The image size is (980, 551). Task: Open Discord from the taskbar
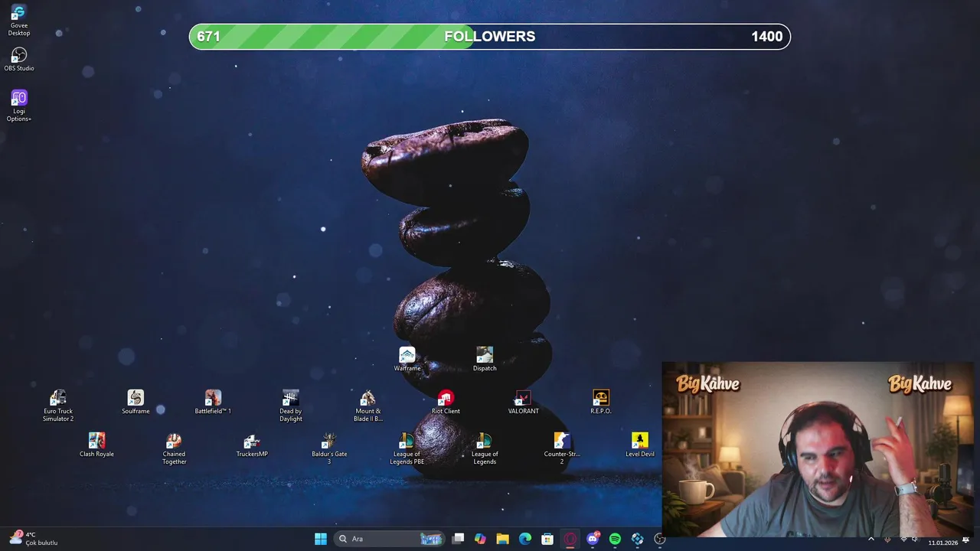[593, 539]
